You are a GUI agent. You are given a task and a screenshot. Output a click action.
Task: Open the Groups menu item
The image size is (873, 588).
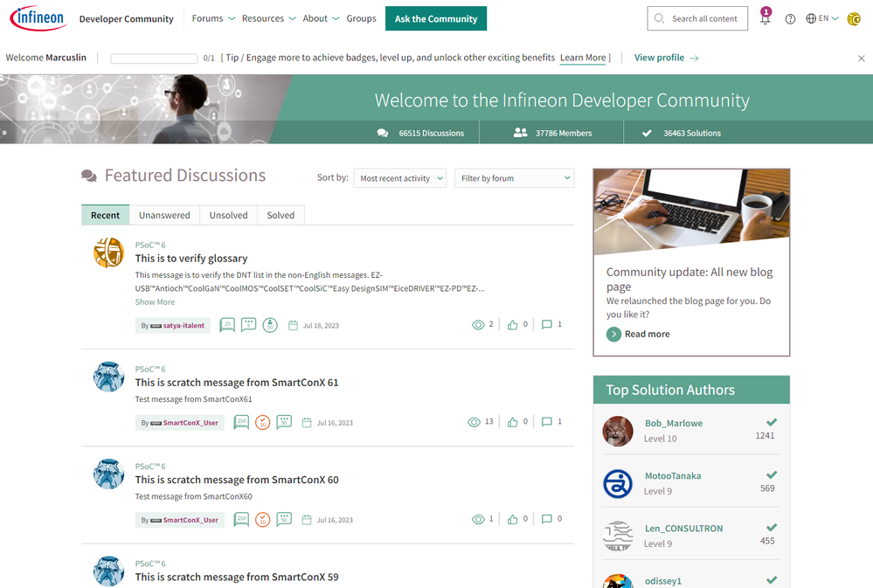(361, 18)
